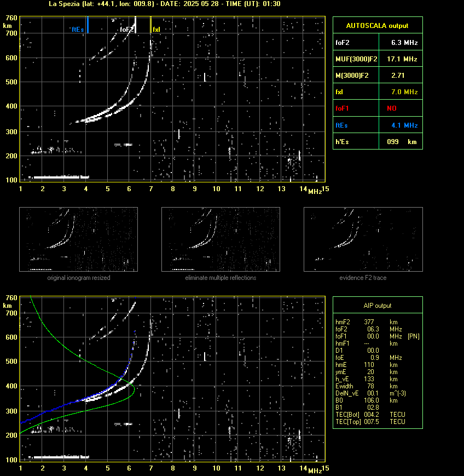Click the B0 value '106.0' in AIP output
464x476 pixels.
pyautogui.click(x=372, y=400)
